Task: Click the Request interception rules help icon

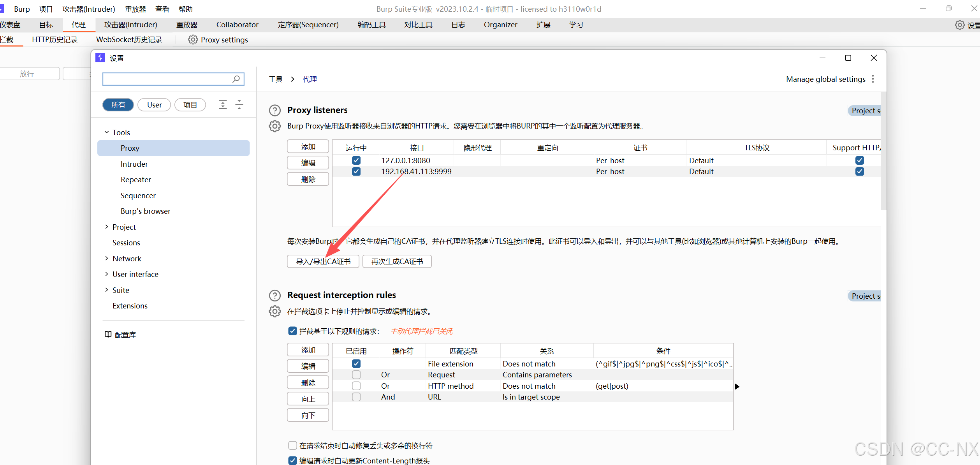Action: pos(274,295)
